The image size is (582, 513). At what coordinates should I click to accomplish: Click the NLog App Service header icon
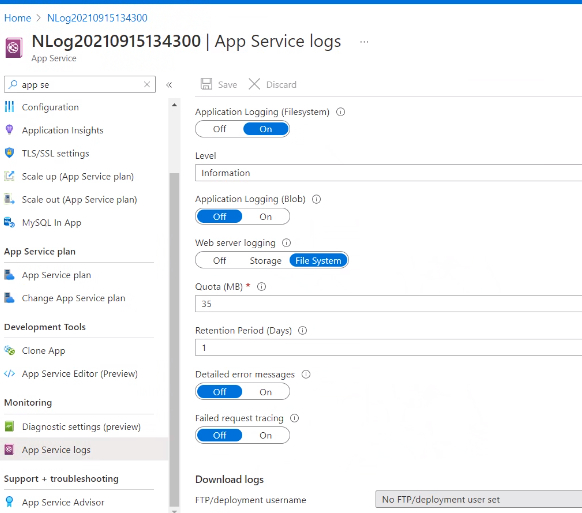coord(14,48)
